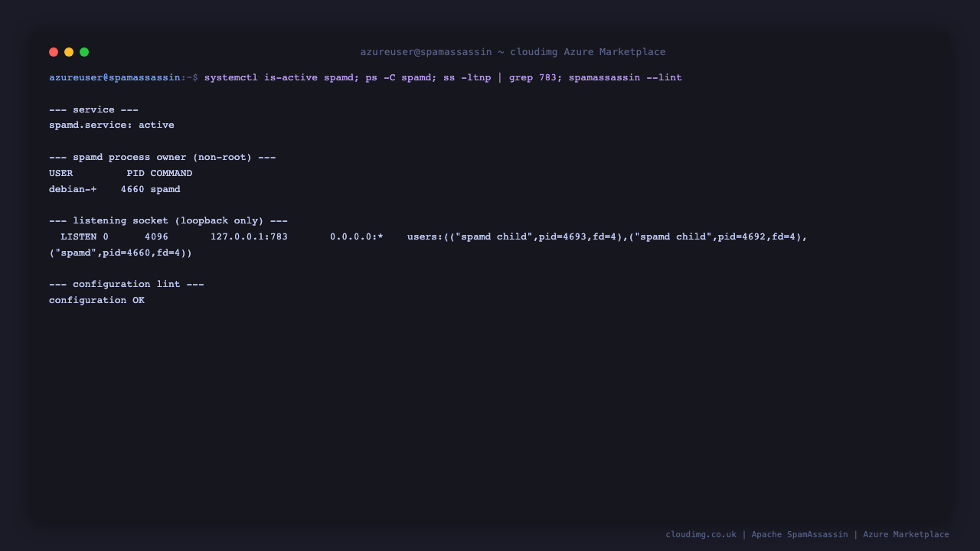Viewport: 980px width, 551px height.
Task: Click the 'debian-+' user value
Action: (x=73, y=190)
